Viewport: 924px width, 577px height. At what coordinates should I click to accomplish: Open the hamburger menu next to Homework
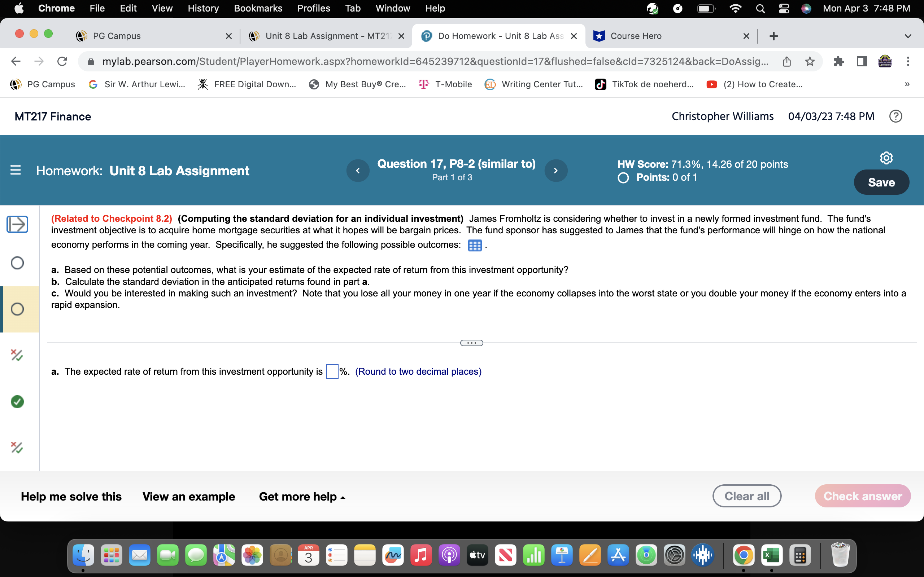(15, 170)
